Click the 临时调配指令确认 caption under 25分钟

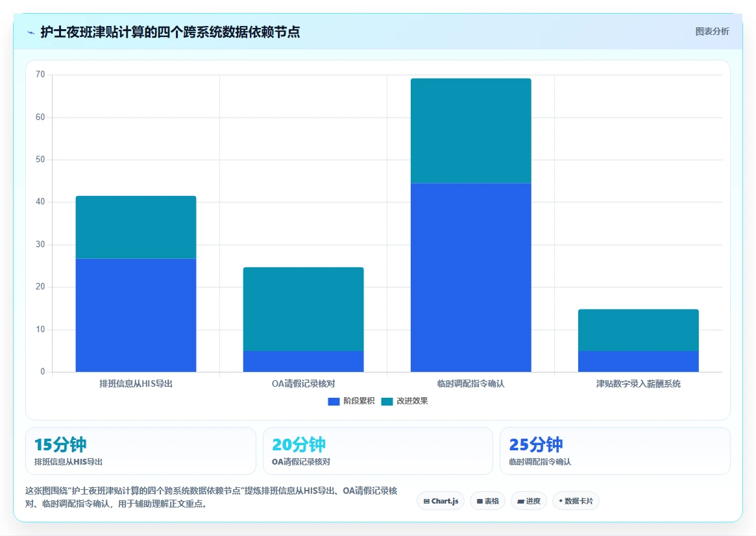coord(540,462)
